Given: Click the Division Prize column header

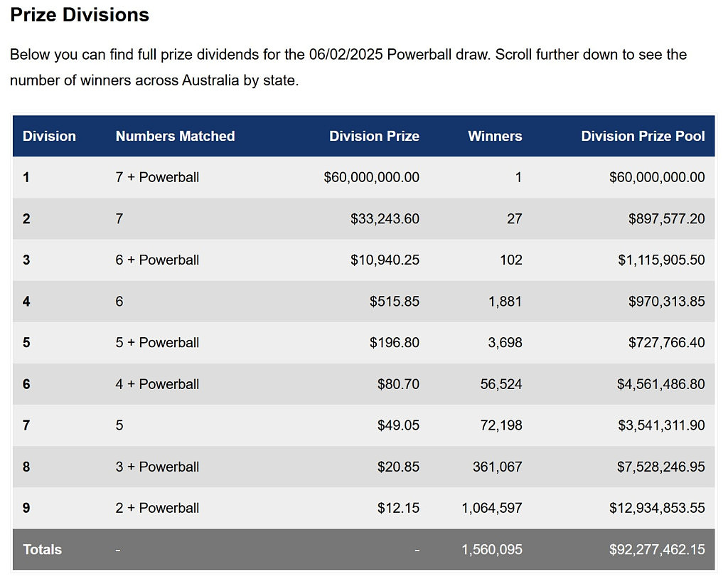Looking at the screenshot, I should 374,136.
